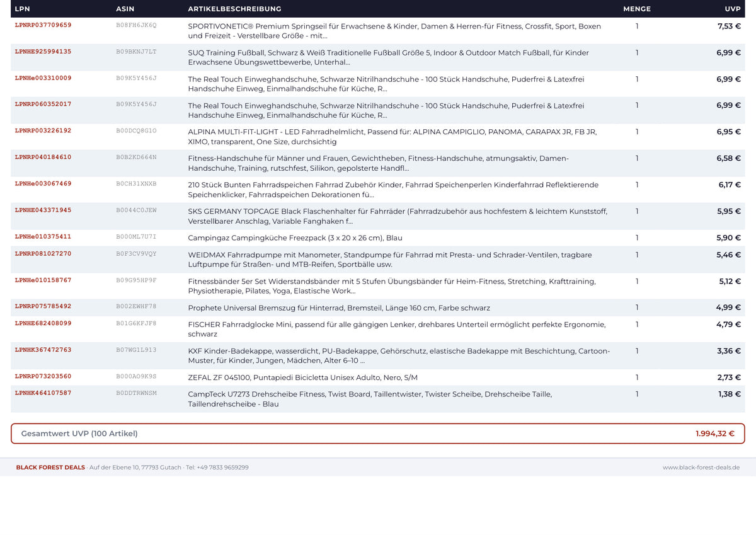Viewport: 756px width, 535px height.
Task: Click the total amount 1.994,32 €
Action: (715, 434)
